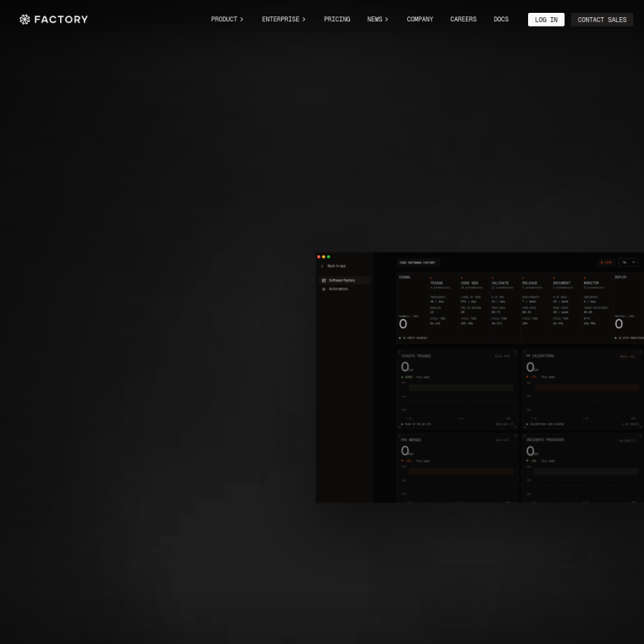Click the red close dot of dashboard window

click(318, 257)
